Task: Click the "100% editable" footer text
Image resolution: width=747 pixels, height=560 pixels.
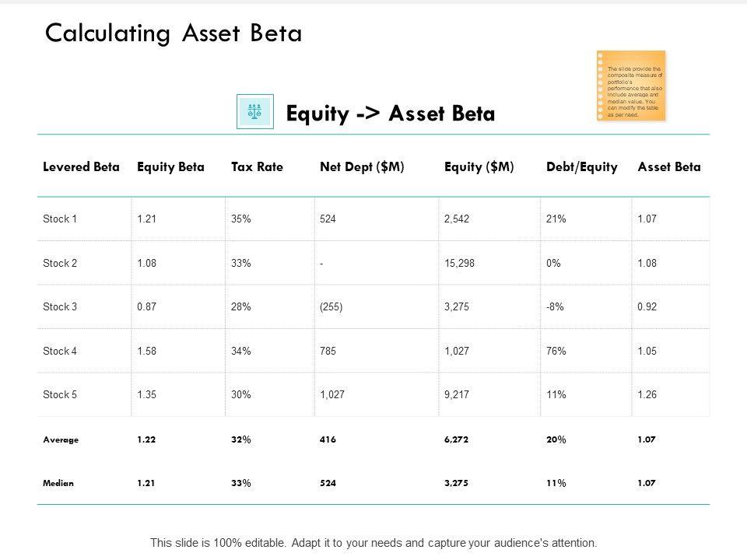Action: pos(373,543)
